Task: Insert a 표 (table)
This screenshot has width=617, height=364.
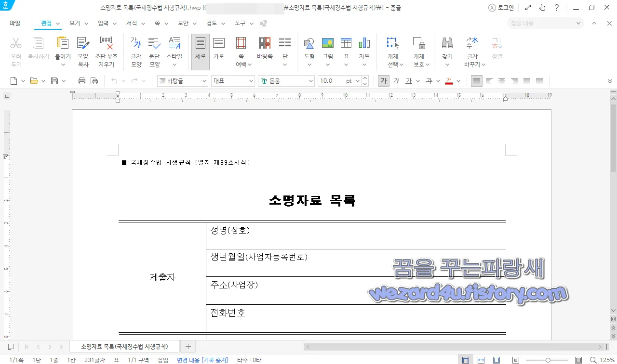Action: (x=346, y=43)
